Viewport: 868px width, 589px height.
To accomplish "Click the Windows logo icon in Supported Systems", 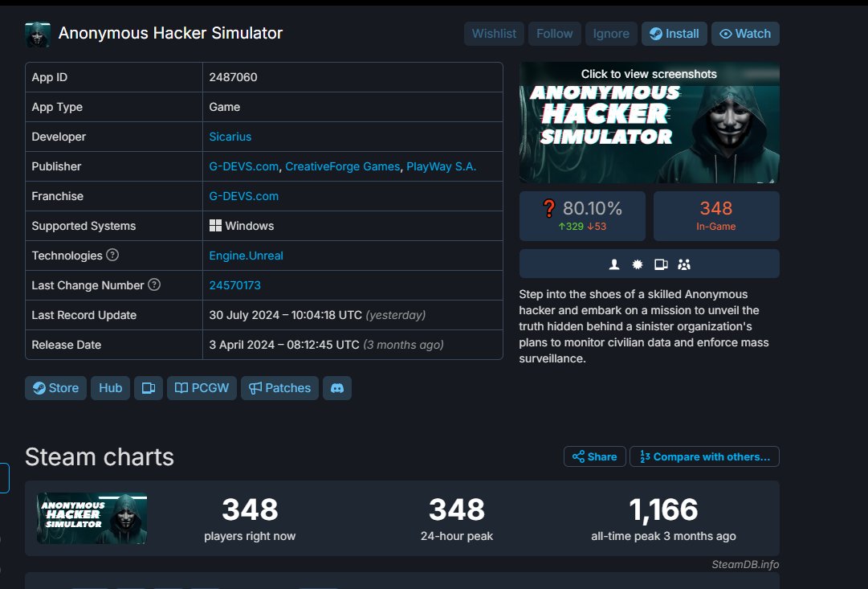I will click(x=215, y=226).
